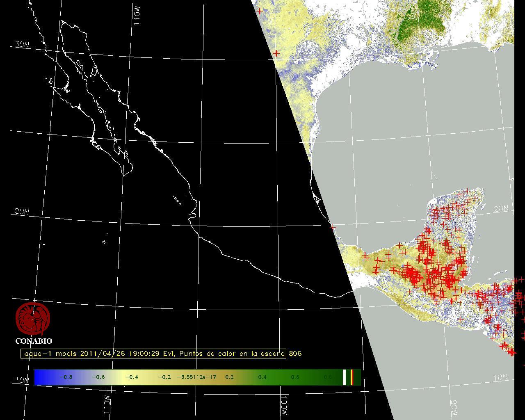Click the hot spot count 805
This screenshot has width=525, height=420.
295,354
